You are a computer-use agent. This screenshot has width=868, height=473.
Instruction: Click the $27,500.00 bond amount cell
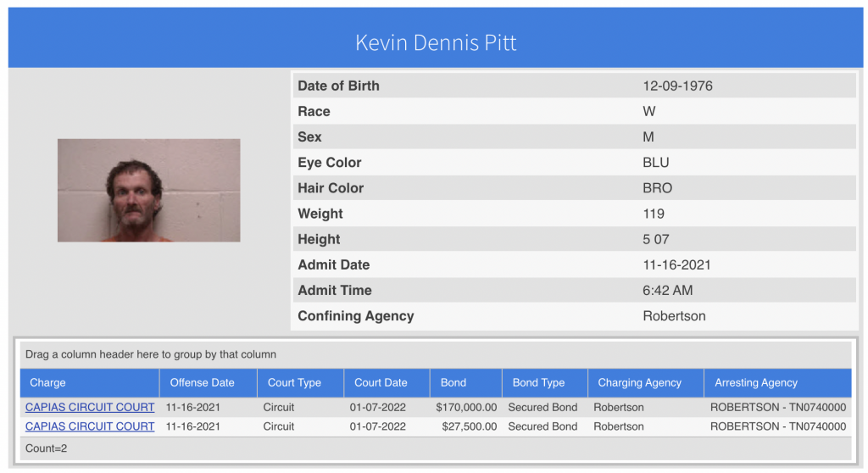tap(470, 426)
